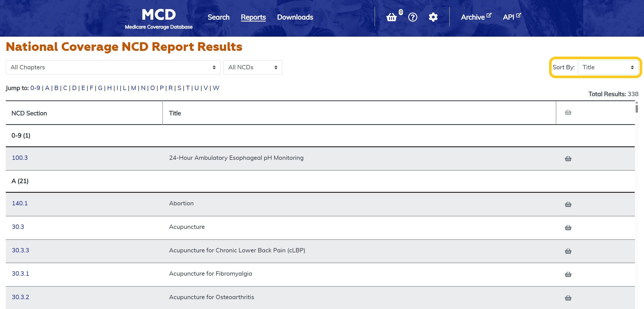Open NCD section 140.1 link
This screenshot has width=644, height=309.
20,203
